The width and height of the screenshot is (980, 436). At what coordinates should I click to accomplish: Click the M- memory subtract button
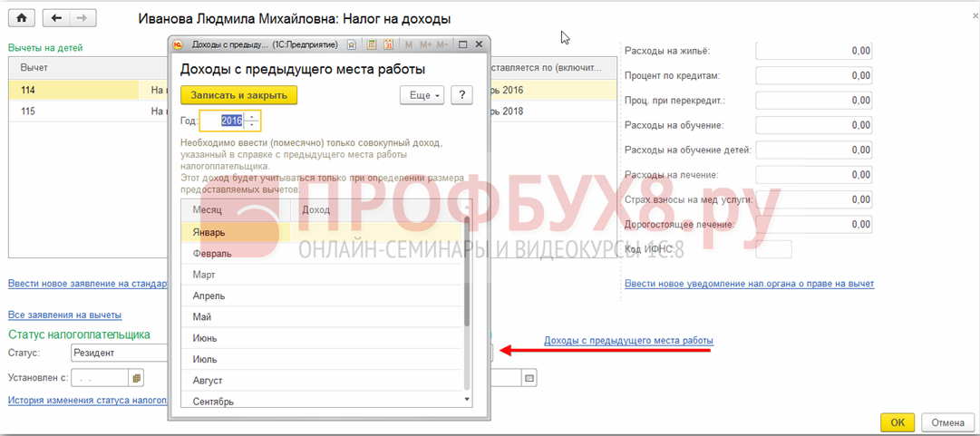(442, 45)
